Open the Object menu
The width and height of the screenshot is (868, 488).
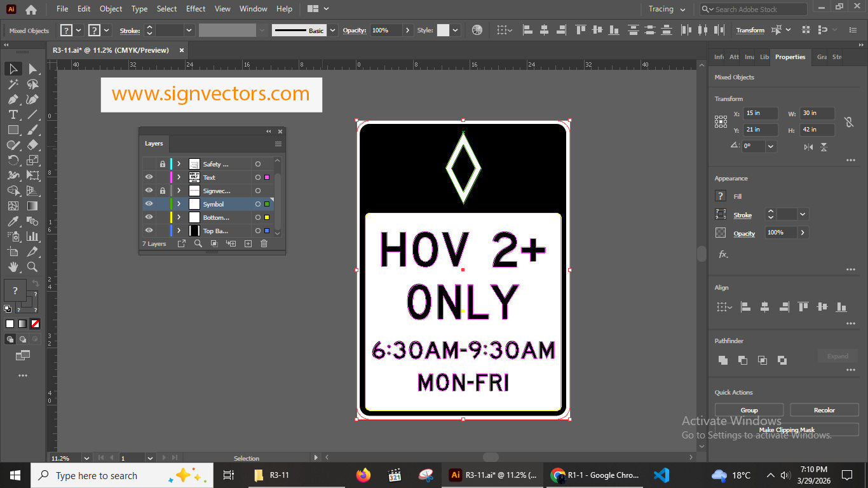[111, 9]
